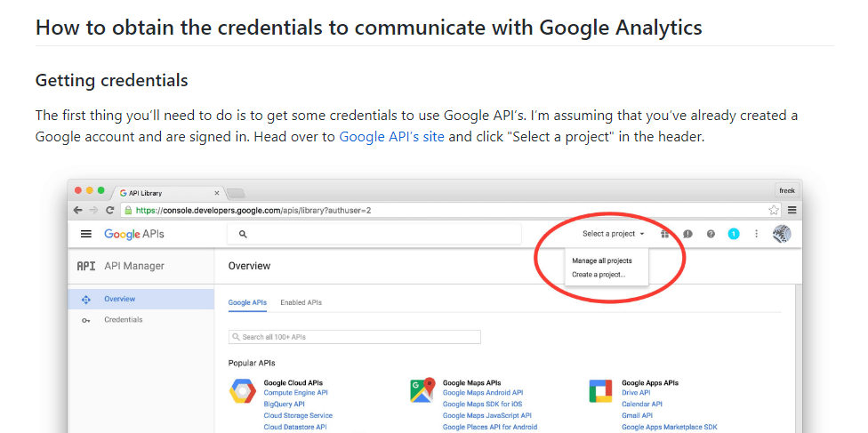
Task: Select Credentials in the sidebar
Action: click(124, 320)
